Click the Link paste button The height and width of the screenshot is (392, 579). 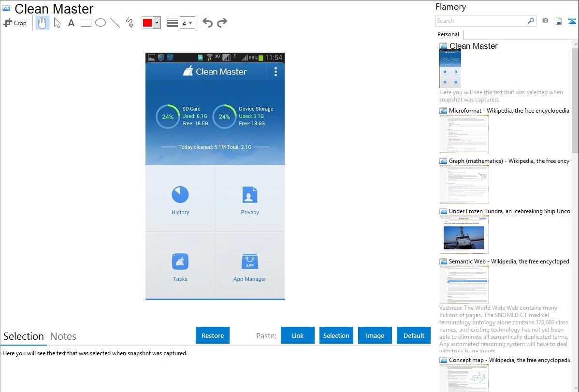click(298, 335)
